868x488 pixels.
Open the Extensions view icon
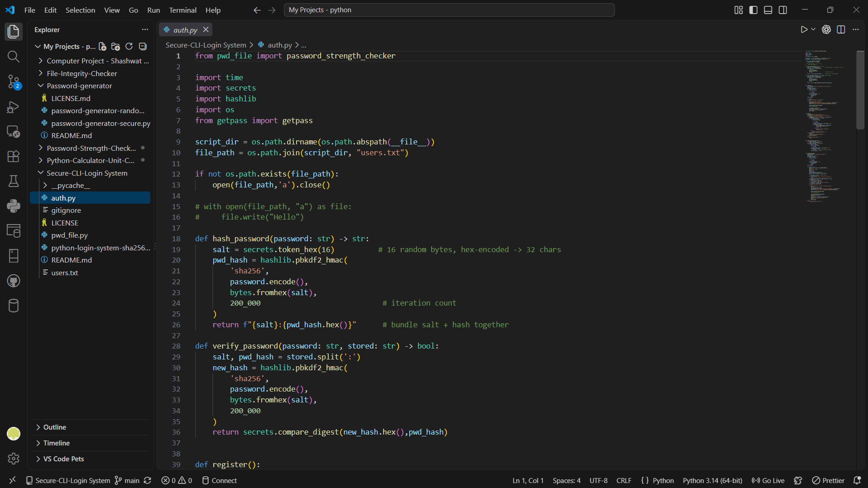(14, 156)
